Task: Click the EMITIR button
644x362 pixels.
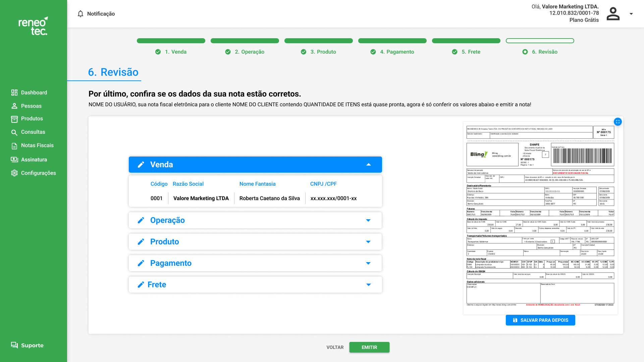Action: (x=369, y=347)
